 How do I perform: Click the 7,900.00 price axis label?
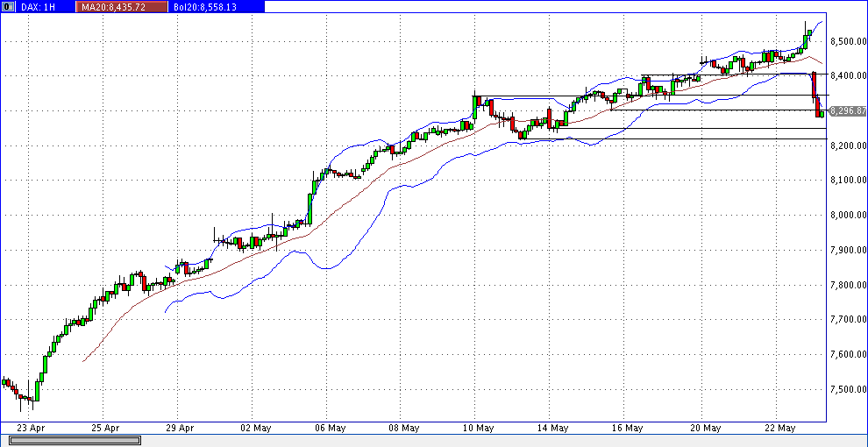[848, 250]
